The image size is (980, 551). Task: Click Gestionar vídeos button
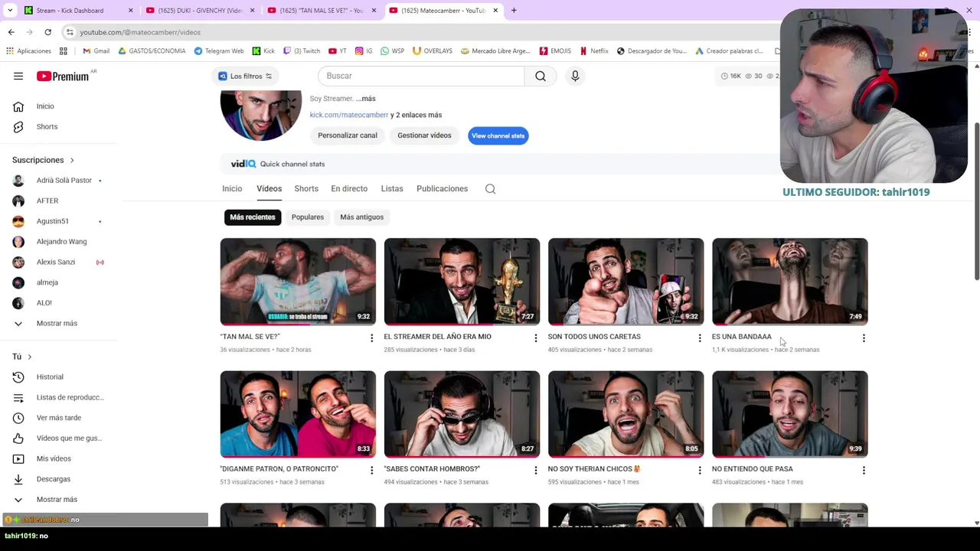pyautogui.click(x=424, y=135)
